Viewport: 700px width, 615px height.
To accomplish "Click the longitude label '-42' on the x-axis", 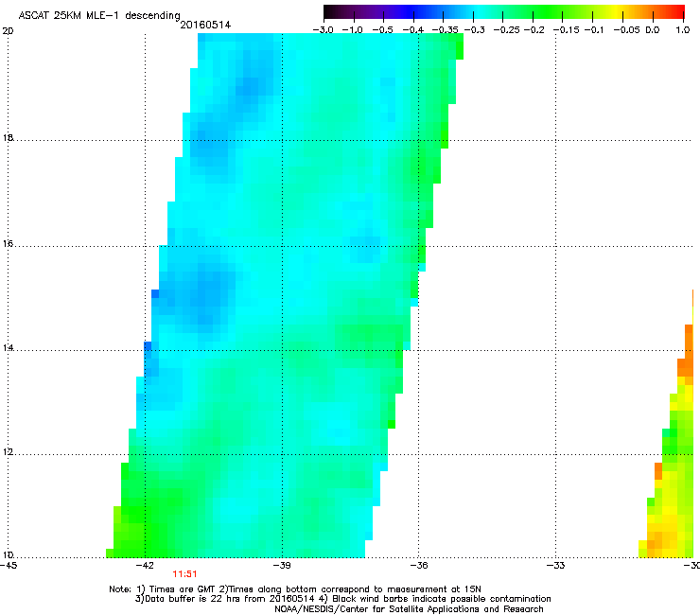I will tap(145, 566).
